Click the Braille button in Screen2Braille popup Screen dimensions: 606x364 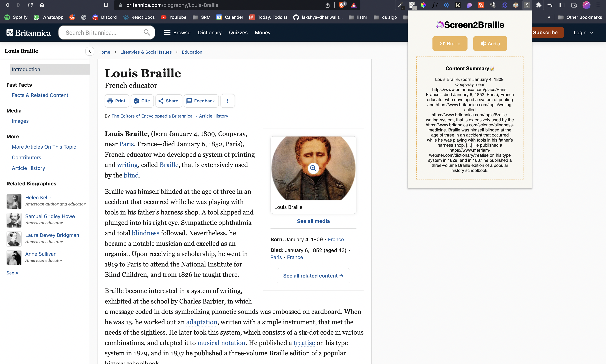449,44
